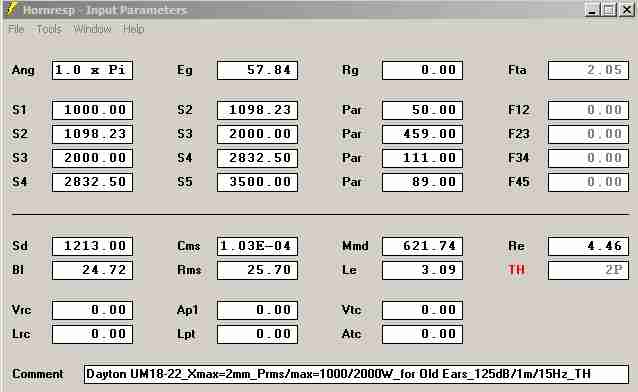Click the Vrc input field
This screenshot has width=638, height=392.
pyautogui.click(x=92, y=310)
